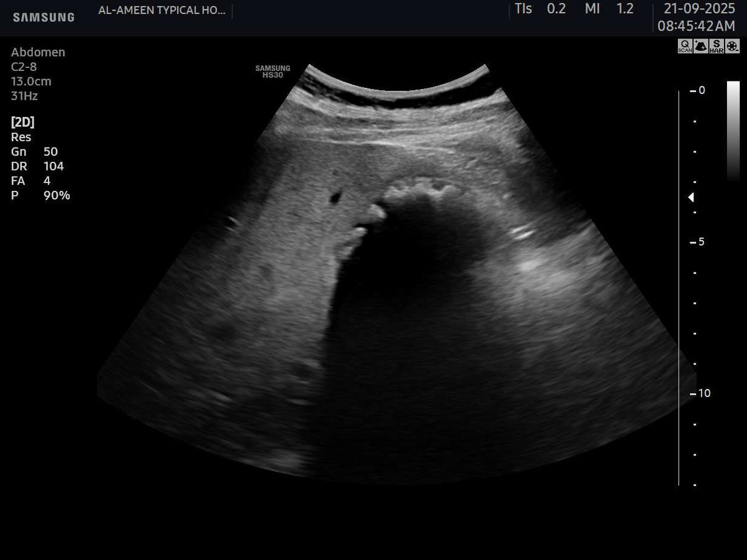Click the 'DR 104' dynamic range value
Viewport: 747px width, 560px height.
(x=37, y=166)
